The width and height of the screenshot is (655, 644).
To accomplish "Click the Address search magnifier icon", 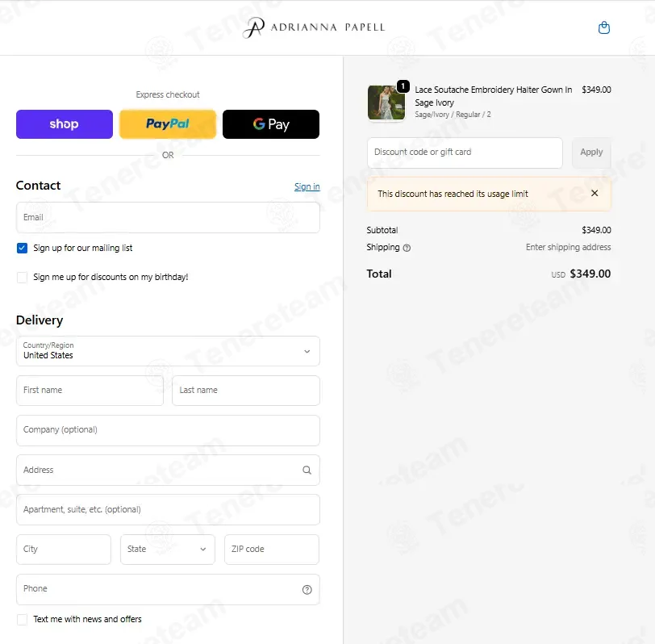I will [x=307, y=470].
